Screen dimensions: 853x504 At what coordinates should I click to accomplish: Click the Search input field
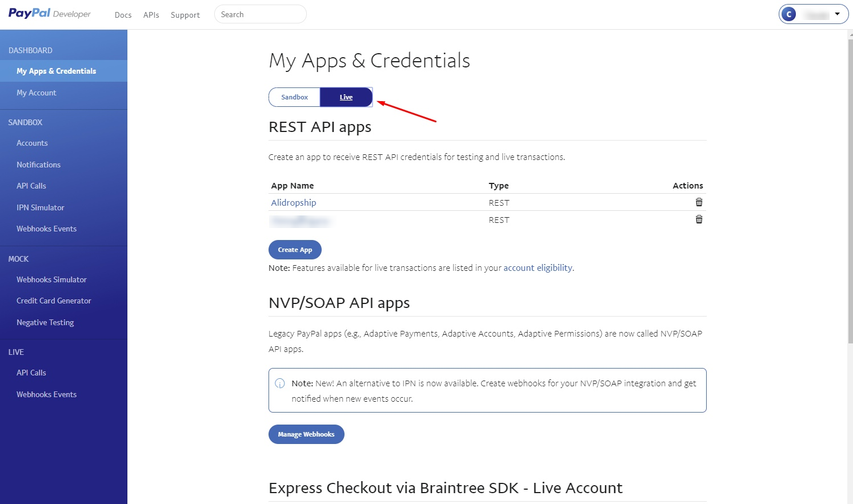tap(261, 14)
